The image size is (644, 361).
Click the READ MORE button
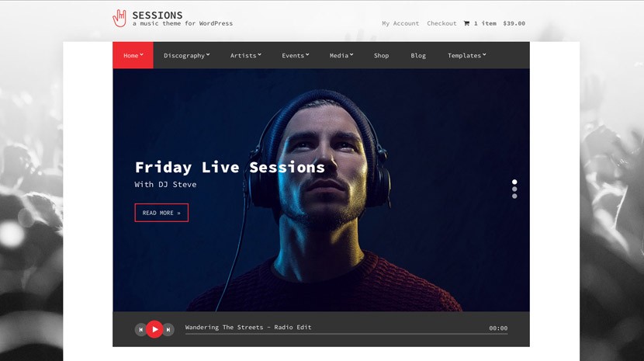pos(161,213)
